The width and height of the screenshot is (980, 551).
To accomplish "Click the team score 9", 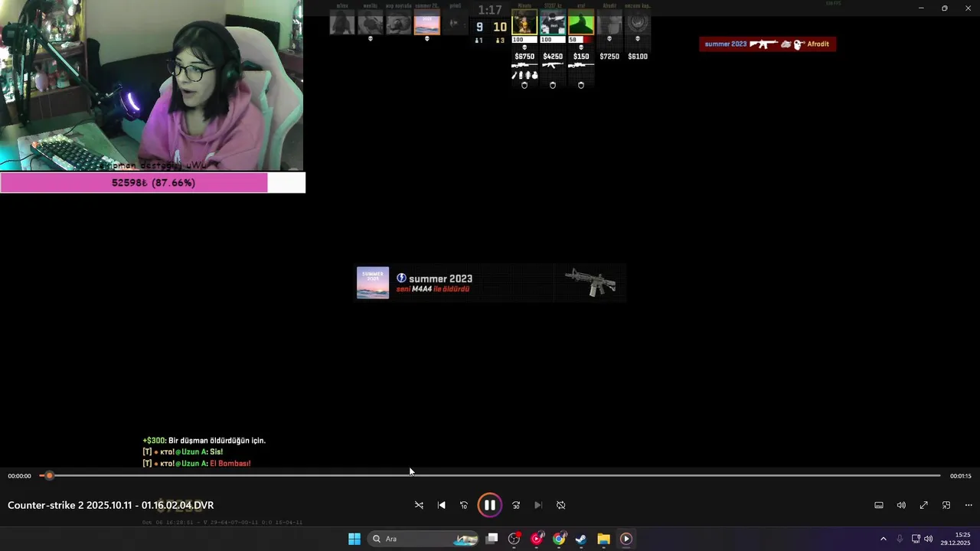I will click(x=479, y=27).
